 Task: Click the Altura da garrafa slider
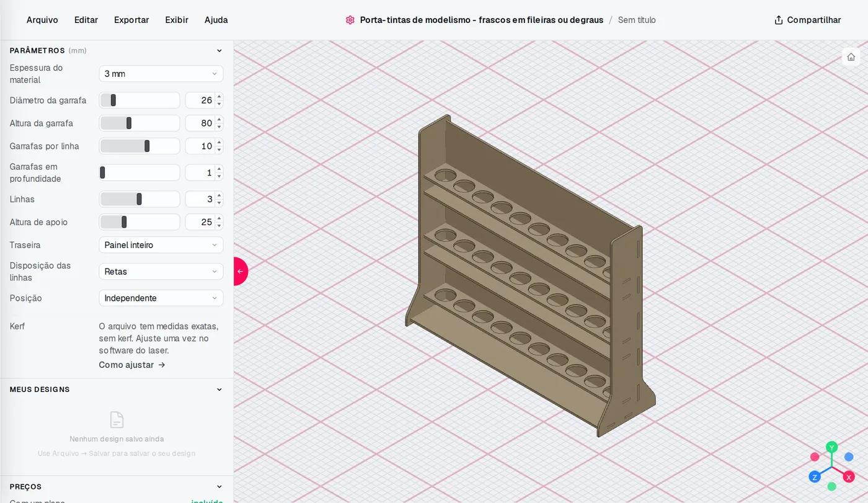click(x=139, y=123)
